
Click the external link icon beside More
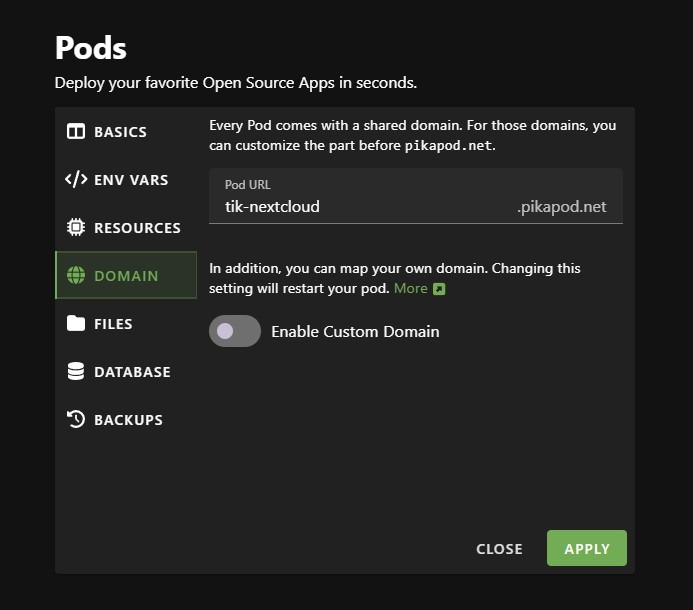(x=439, y=289)
